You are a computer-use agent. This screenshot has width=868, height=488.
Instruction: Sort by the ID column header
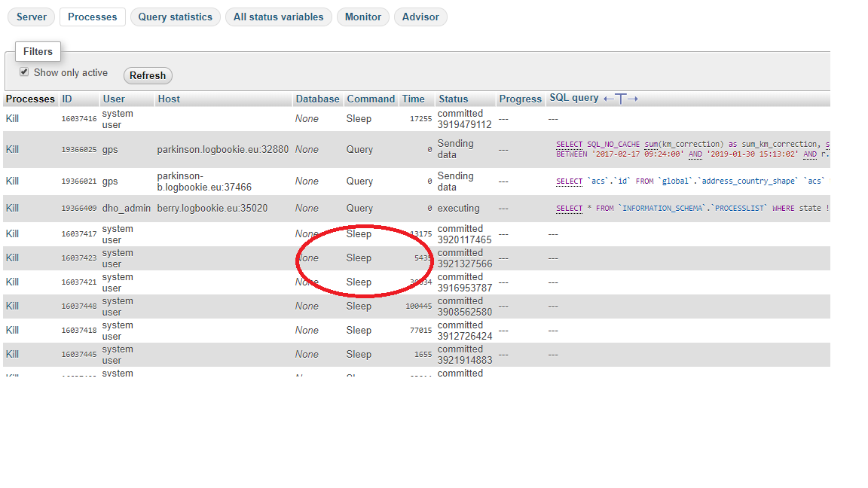pyautogui.click(x=67, y=99)
